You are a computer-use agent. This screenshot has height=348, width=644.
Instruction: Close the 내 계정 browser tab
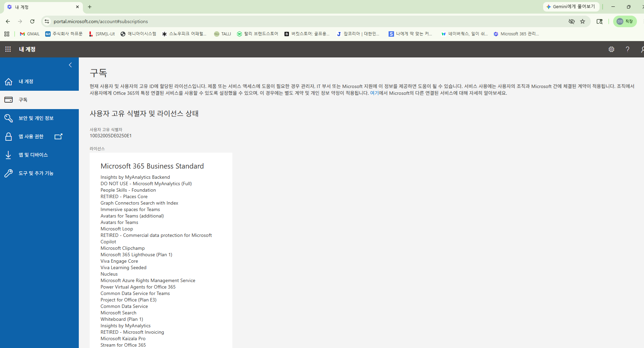click(77, 7)
